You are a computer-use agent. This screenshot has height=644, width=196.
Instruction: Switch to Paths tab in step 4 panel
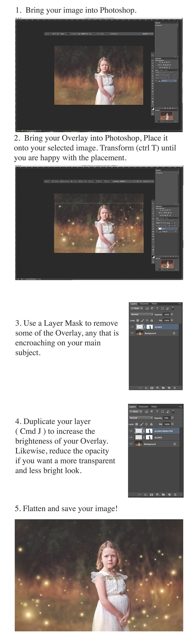(154, 406)
